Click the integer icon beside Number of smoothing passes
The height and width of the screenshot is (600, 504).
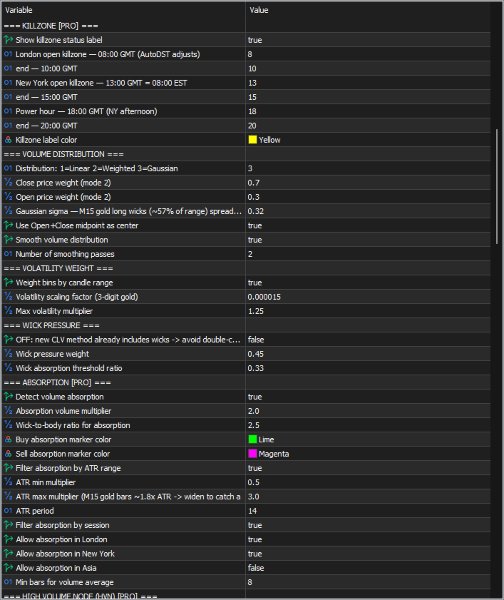point(8,254)
